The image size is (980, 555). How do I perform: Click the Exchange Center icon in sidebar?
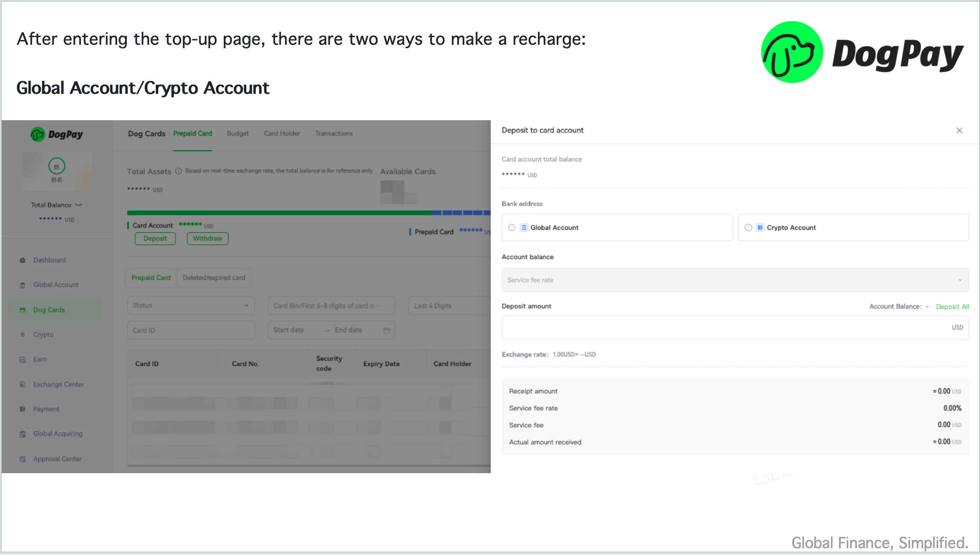tap(23, 384)
